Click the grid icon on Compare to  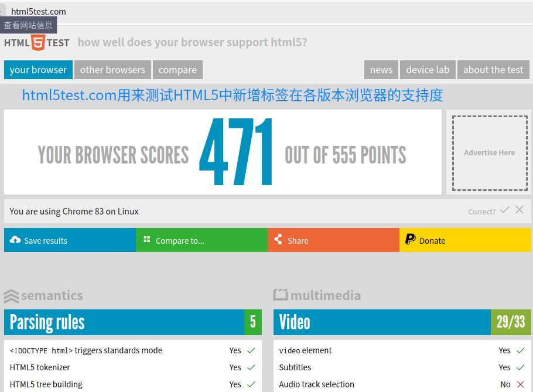pyautogui.click(x=147, y=239)
